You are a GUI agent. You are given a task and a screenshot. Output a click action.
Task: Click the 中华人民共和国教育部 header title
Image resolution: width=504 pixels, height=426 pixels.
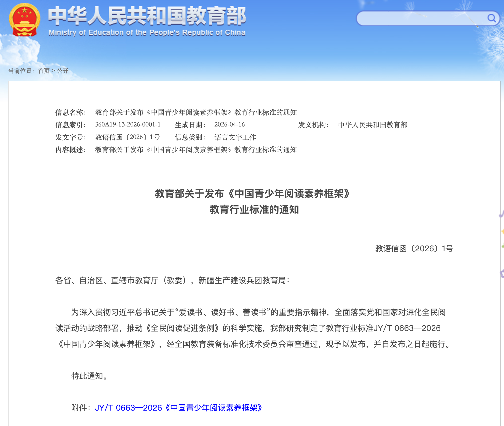147,16
